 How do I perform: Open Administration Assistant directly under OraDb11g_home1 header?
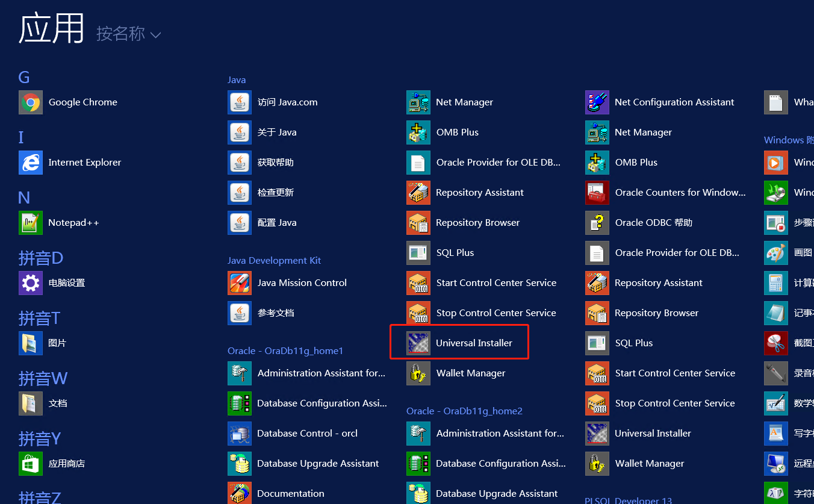pyautogui.click(x=306, y=373)
